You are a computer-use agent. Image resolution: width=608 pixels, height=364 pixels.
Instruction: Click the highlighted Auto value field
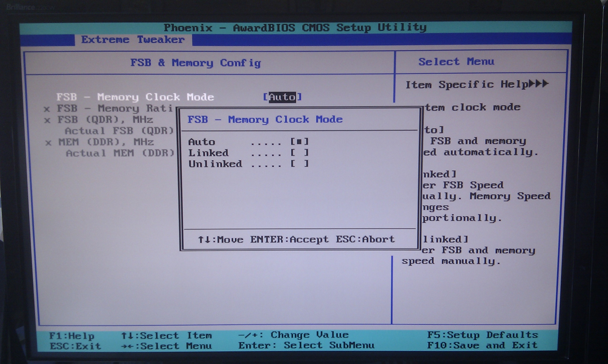click(282, 97)
